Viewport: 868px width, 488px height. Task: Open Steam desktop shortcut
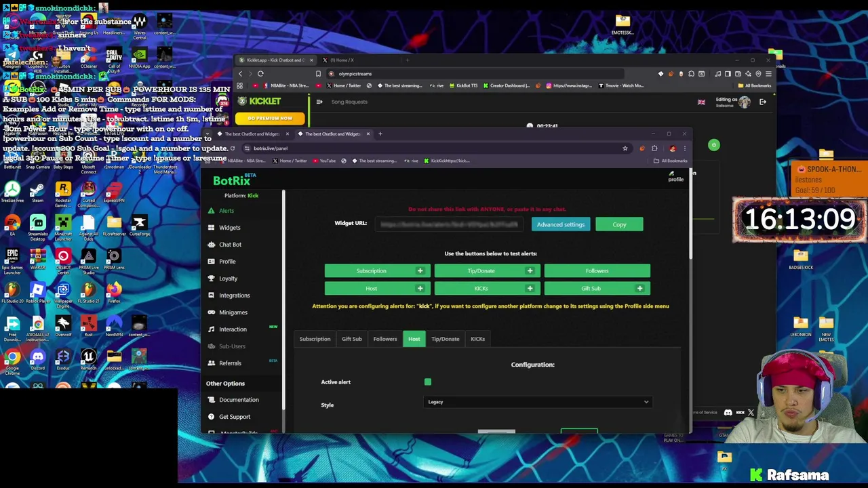(37, 191)
